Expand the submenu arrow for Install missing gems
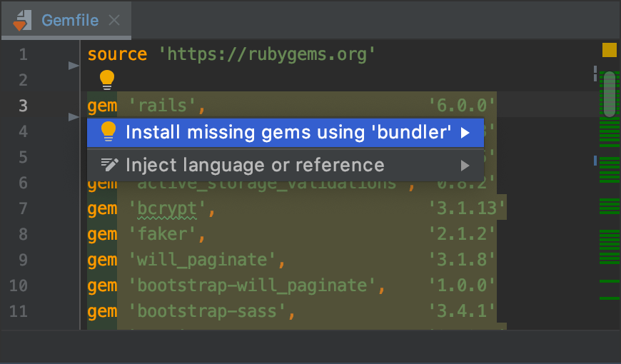 [465, 132]
